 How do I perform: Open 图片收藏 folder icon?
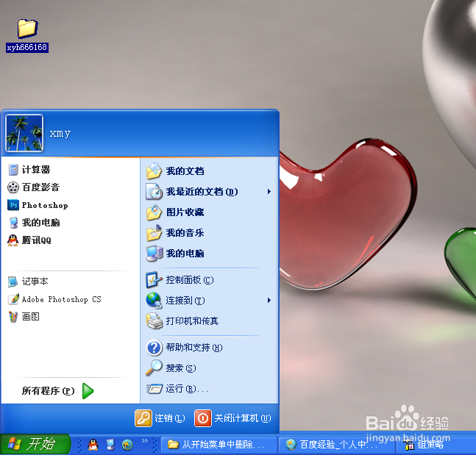[x=154, y=212]
